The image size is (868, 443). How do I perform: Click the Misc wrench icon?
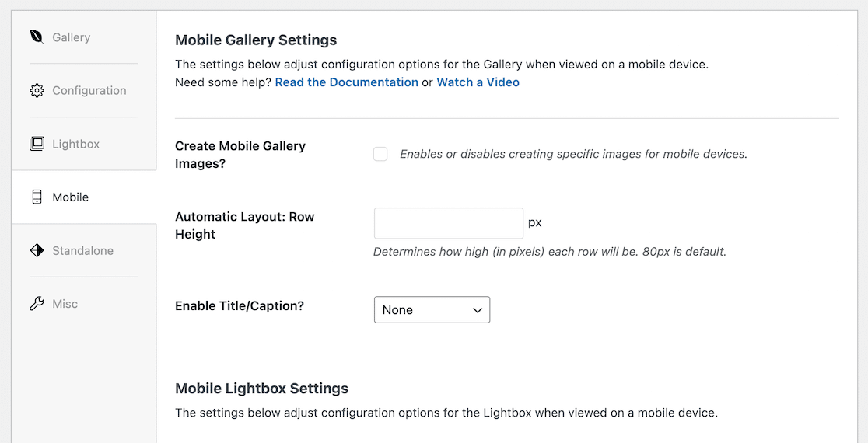(x=37, y=304)
